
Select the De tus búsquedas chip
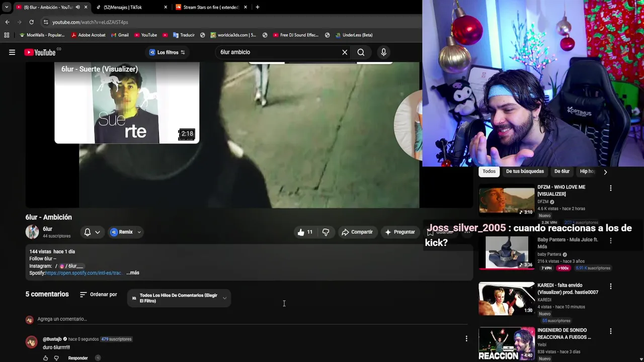pyautogui.click(x=525, y=171)
